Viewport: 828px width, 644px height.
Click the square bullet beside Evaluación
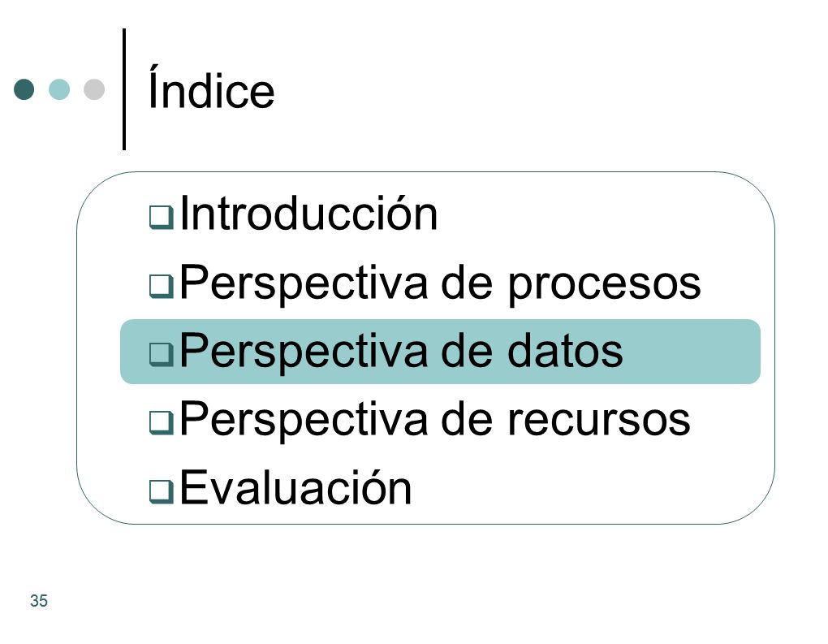[161, 491]
